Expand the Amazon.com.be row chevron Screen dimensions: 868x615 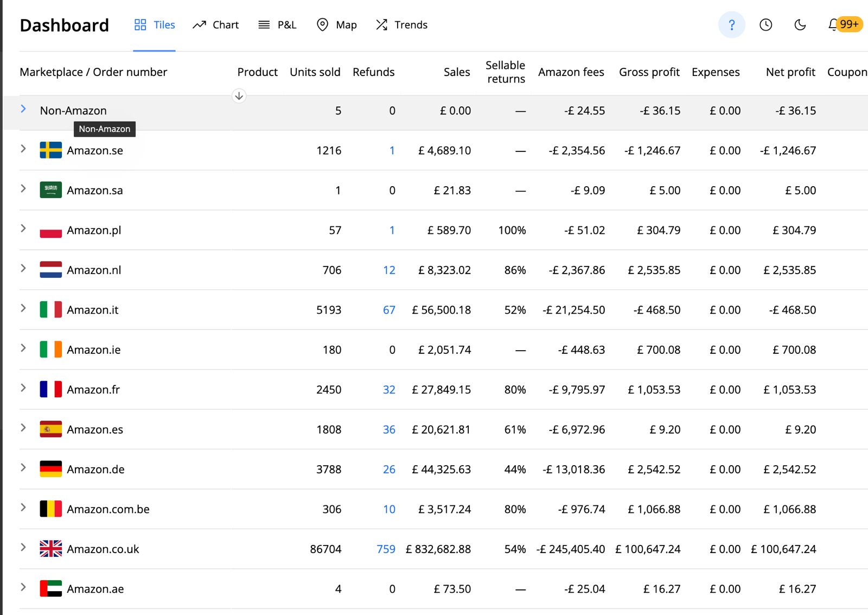click(23, 508)
